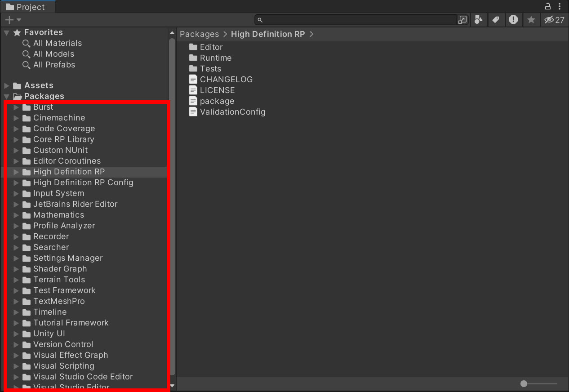This screenshot has width=569, height=392.
Task: Open Search by Label filter
Action: [x=496, y=20]
